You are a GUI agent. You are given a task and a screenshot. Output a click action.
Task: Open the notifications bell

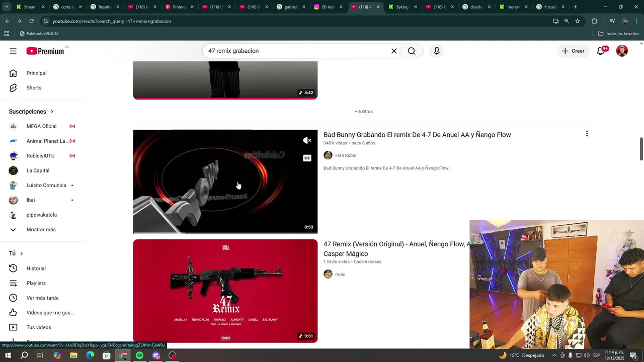point(600,51)
